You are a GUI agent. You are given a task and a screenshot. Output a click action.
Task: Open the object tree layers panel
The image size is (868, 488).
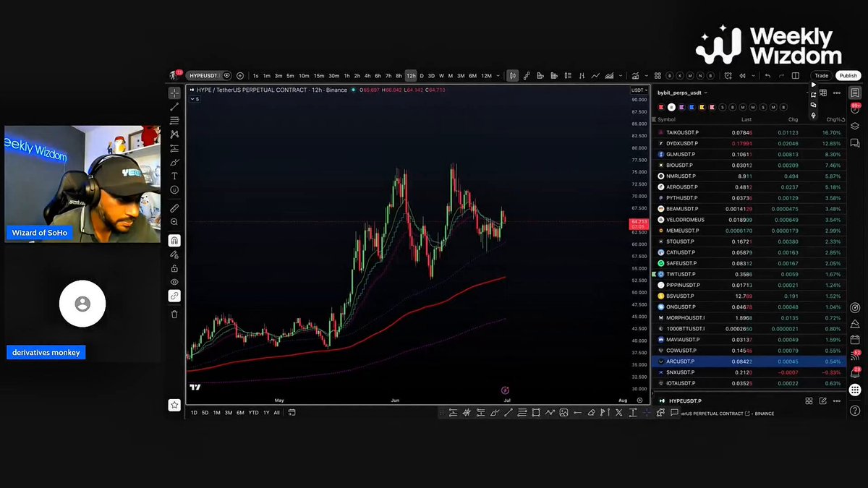click(855, 126)
